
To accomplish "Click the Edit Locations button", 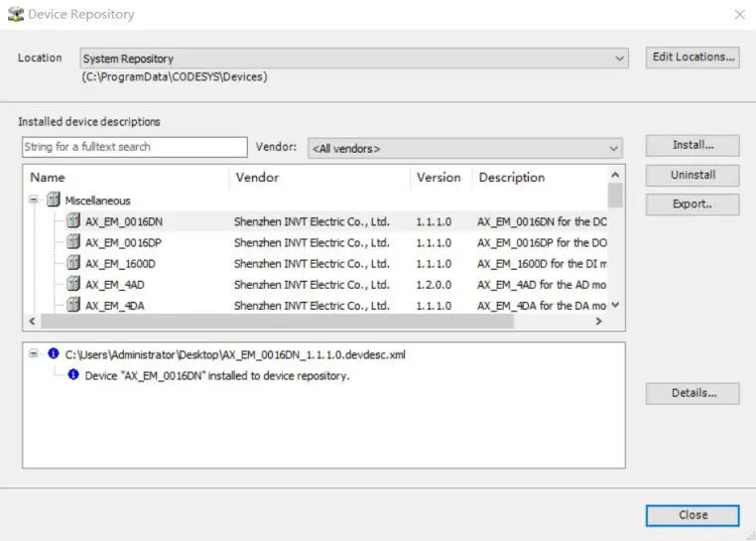I will pos(693,58).
